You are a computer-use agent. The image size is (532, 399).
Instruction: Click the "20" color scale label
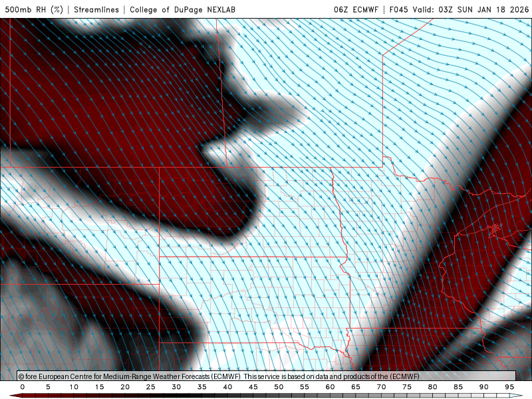pos(125,387)
